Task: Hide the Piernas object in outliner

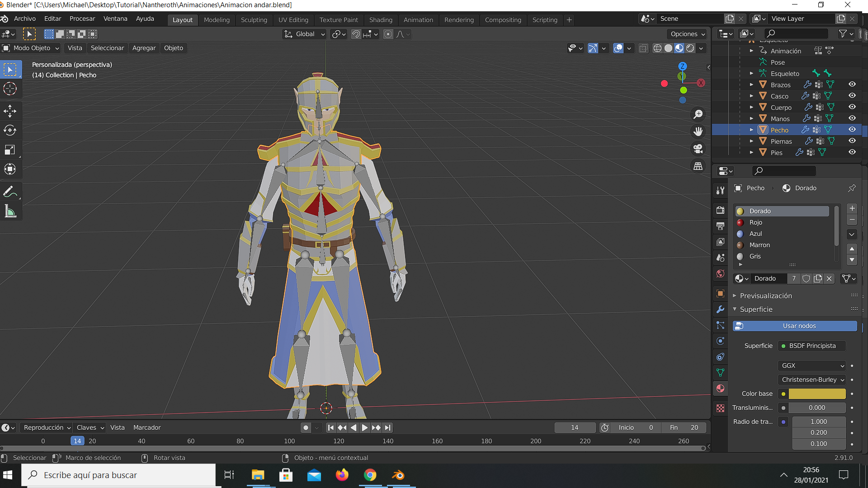Action: (852, 141)
